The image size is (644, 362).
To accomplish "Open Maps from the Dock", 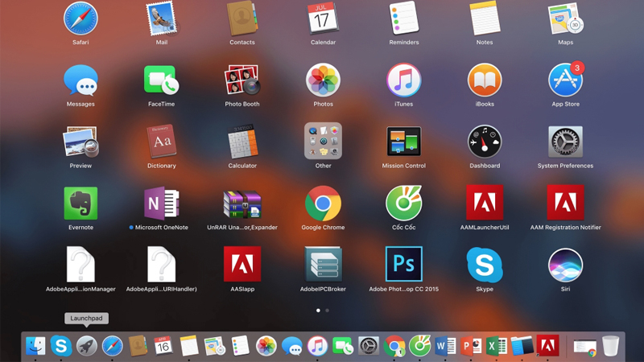I will [215, 346].
